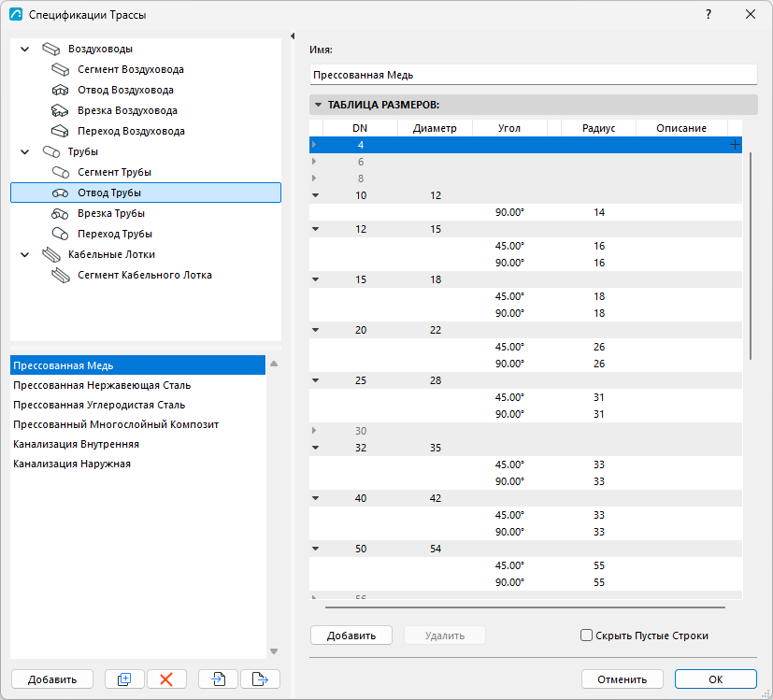Click the red X delete specification icon
Screen dimensions: 773x700
(166, 679)
